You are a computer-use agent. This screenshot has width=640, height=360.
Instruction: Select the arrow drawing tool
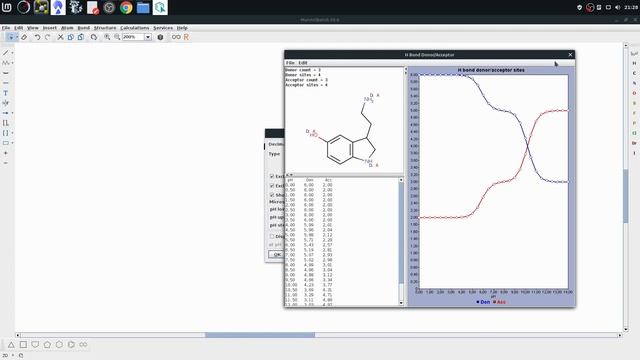click(x=5, y=113)
